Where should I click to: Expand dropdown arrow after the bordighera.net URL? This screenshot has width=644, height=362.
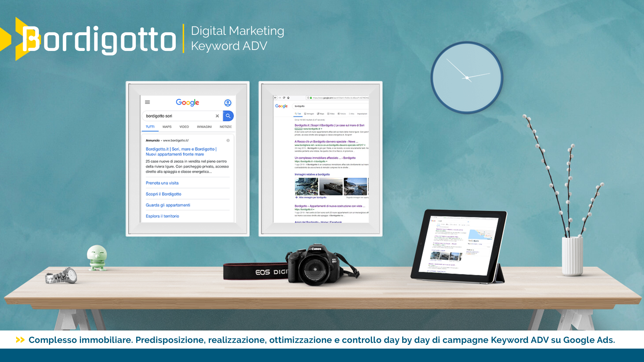[x=365, y=145]
